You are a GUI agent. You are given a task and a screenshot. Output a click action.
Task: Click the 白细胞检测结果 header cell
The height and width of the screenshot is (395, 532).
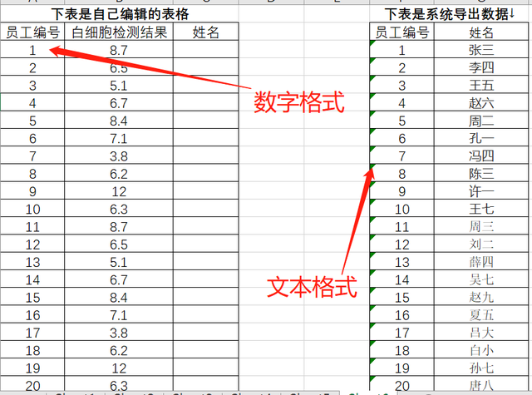tap(119, 32)
